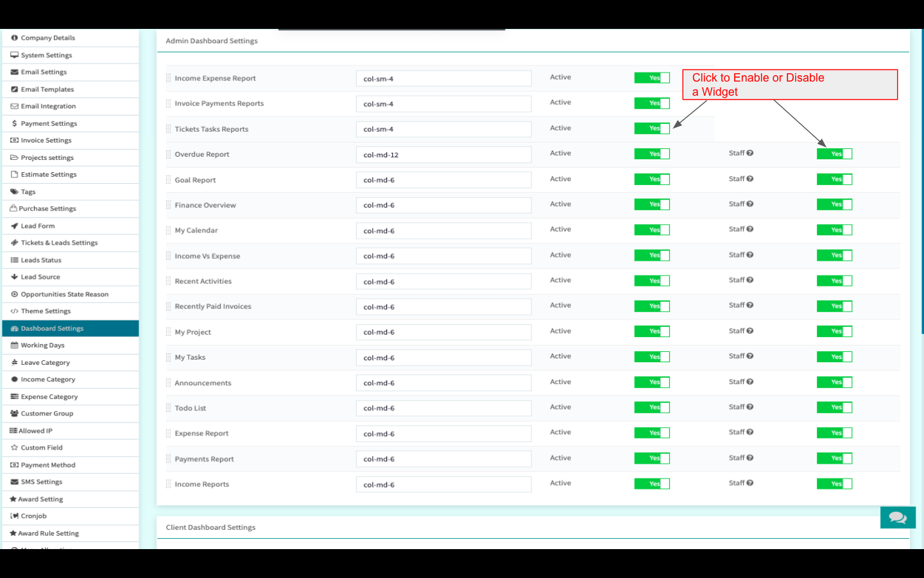Click the live chat bubble icon
924x578 pixels.
[x=897, y=518]
